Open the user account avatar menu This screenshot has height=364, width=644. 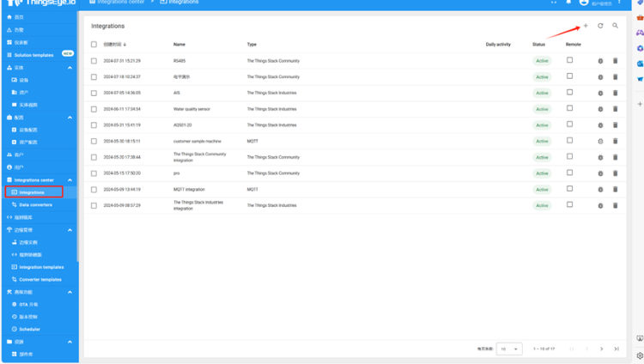tap(584, 3)
